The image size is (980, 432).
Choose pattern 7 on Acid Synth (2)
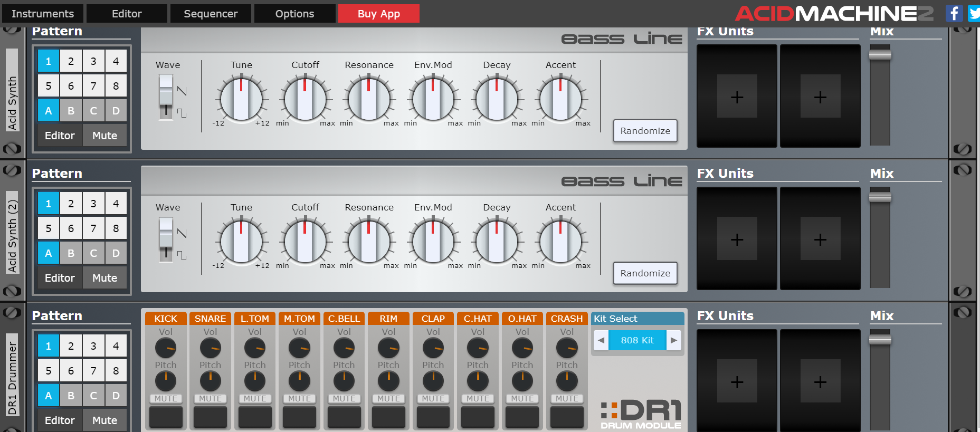click(x=93, y=228)
